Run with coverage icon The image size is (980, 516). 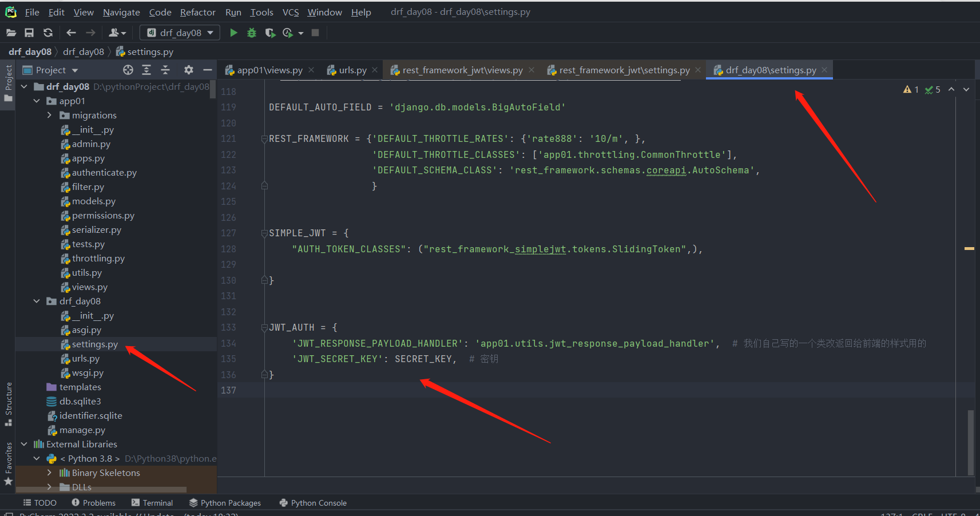click(270, 33)
